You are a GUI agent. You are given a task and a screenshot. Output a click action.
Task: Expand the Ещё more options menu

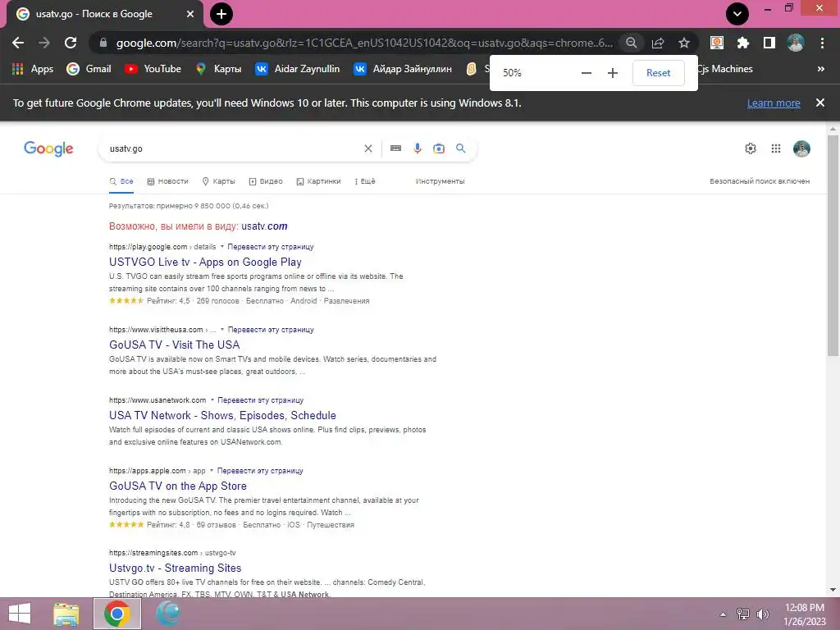coord(365,181)
